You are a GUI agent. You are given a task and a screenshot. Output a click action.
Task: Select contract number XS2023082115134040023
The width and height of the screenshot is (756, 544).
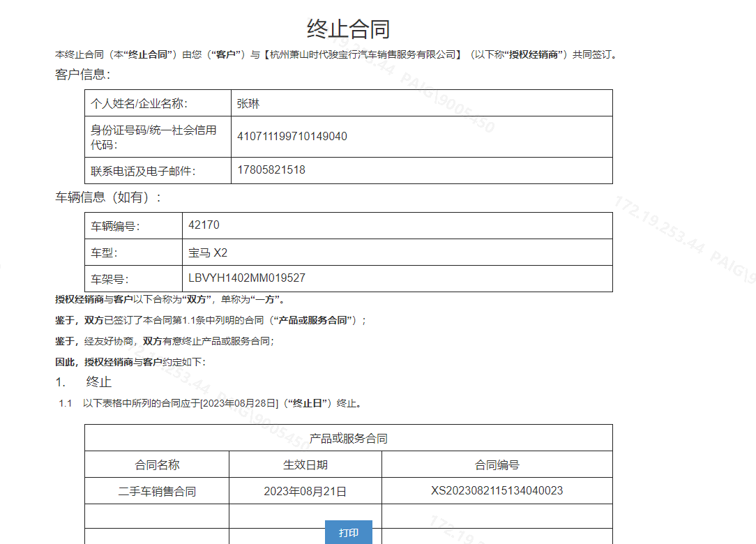(x=497, y=490)
